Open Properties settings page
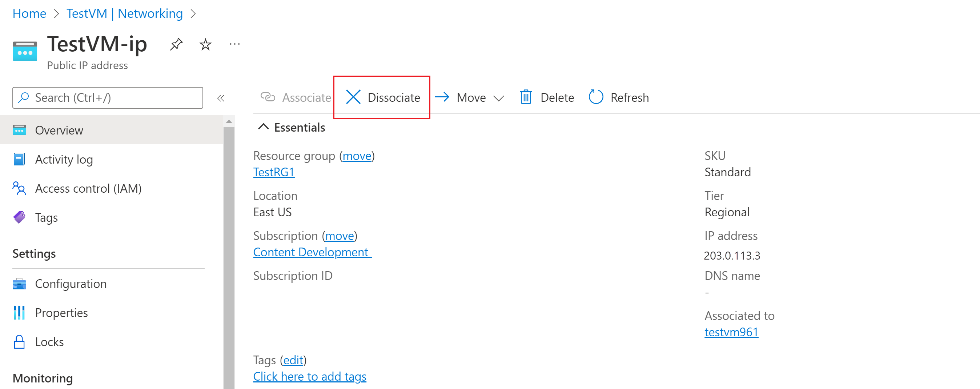The height and width of the screenshot is (389, 980). 112,313
